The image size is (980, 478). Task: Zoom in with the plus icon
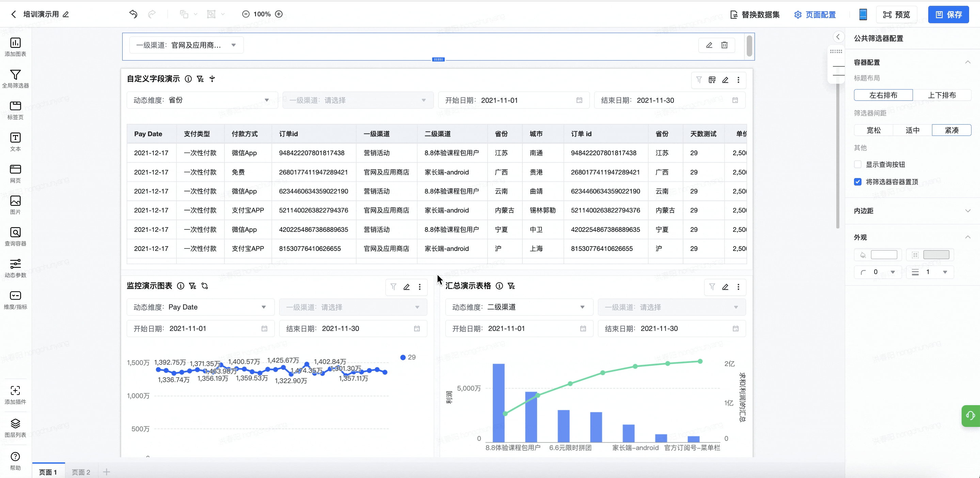[x=279, y=14]
